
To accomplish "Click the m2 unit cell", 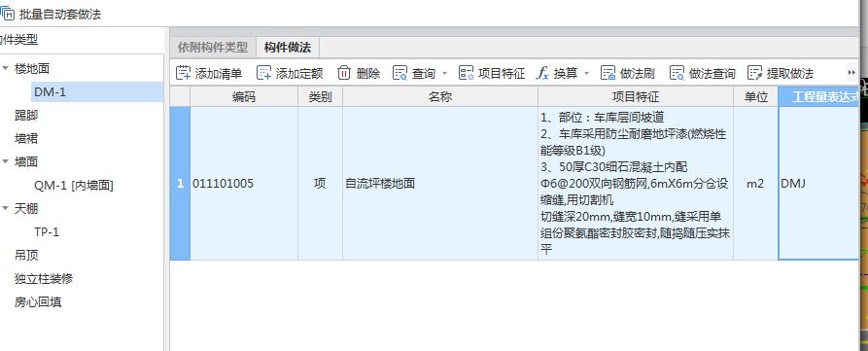I will (755, 183).
